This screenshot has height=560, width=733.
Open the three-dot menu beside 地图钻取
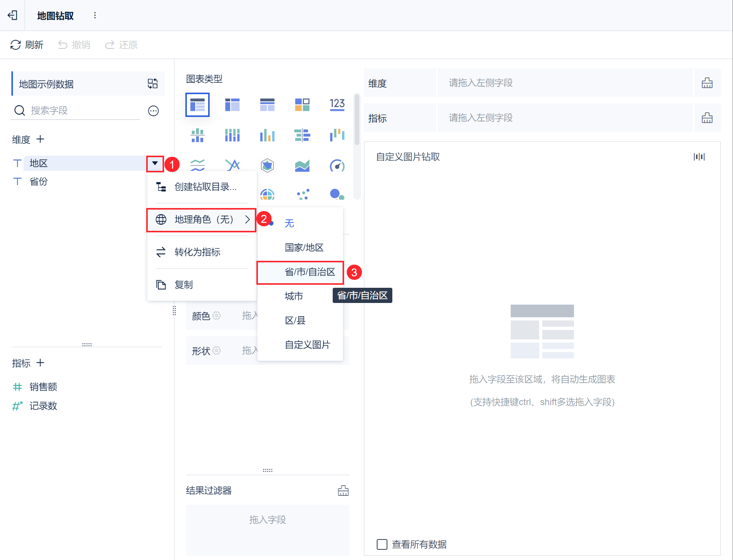[95, 15]
